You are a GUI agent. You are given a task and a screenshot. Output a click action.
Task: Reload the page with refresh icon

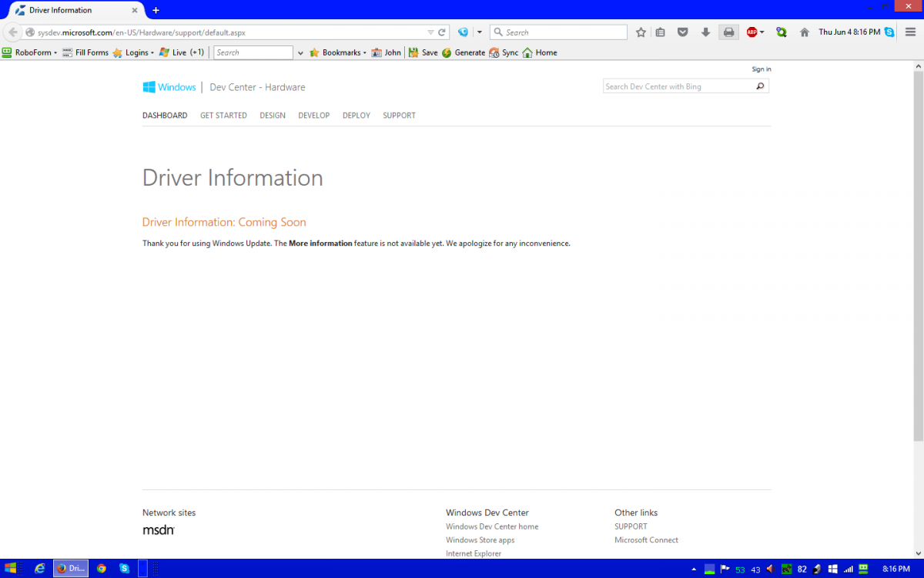(442, 32)
